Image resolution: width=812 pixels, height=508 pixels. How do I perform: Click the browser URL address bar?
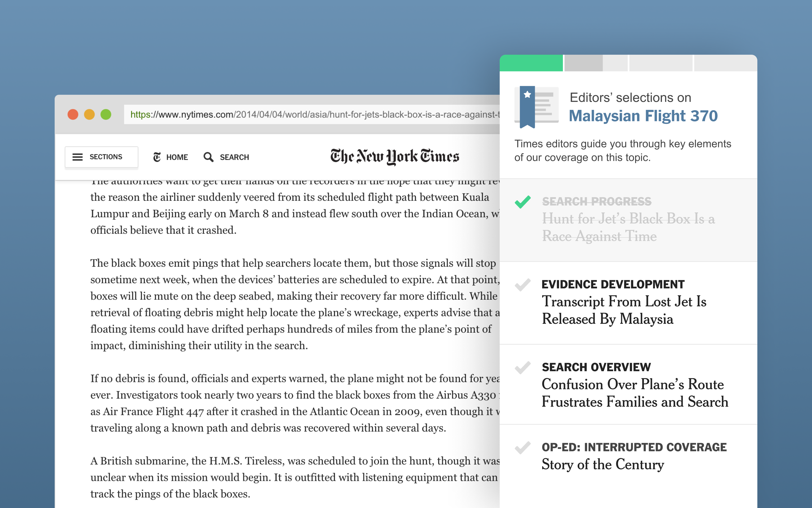(312, 115)
